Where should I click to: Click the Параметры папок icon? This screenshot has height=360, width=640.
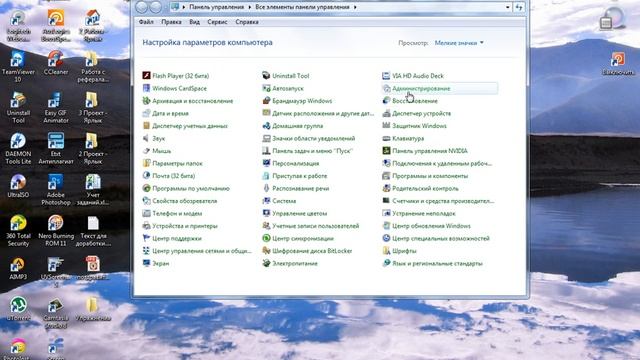click(x=146, y=163)
